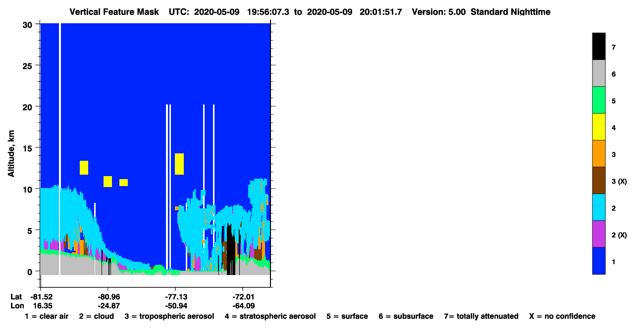The height and width of the screenshot is (330, 644).
Task: Click the '7= totally attenuated' legend text
Action: [x=481, y=317]
